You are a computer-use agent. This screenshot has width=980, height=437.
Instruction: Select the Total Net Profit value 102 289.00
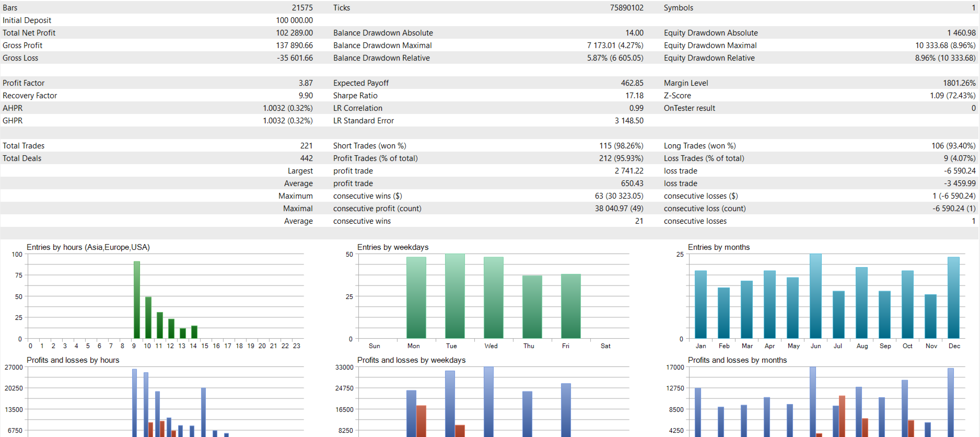tap(294, 33)
